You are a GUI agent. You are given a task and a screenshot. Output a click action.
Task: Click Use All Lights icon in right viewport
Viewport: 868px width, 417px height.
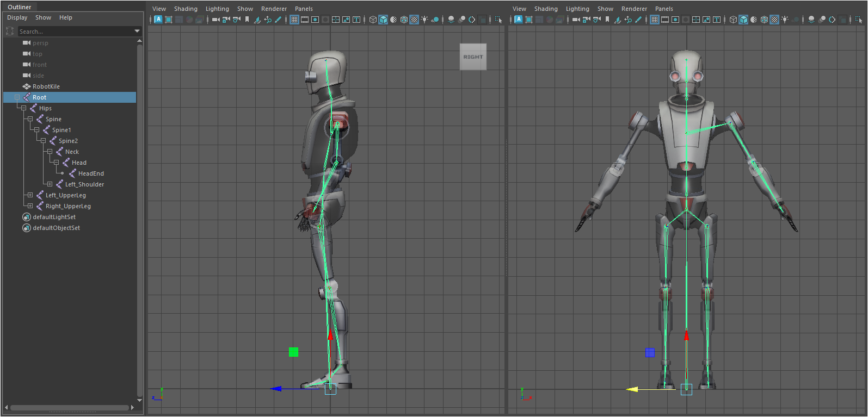pyautogui.click(x=785, y=20)
